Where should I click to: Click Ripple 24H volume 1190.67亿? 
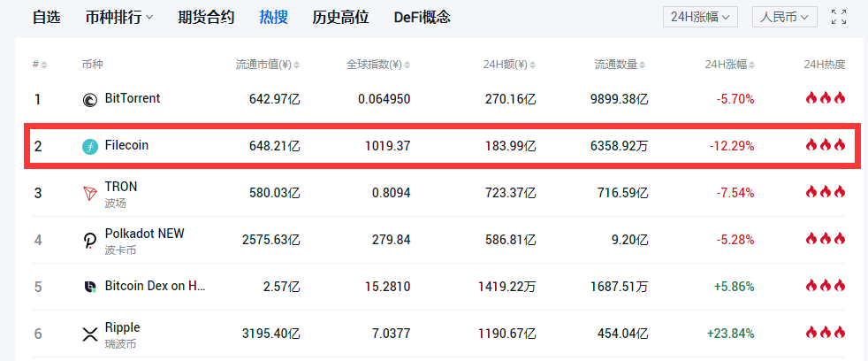tap(507, 334)
